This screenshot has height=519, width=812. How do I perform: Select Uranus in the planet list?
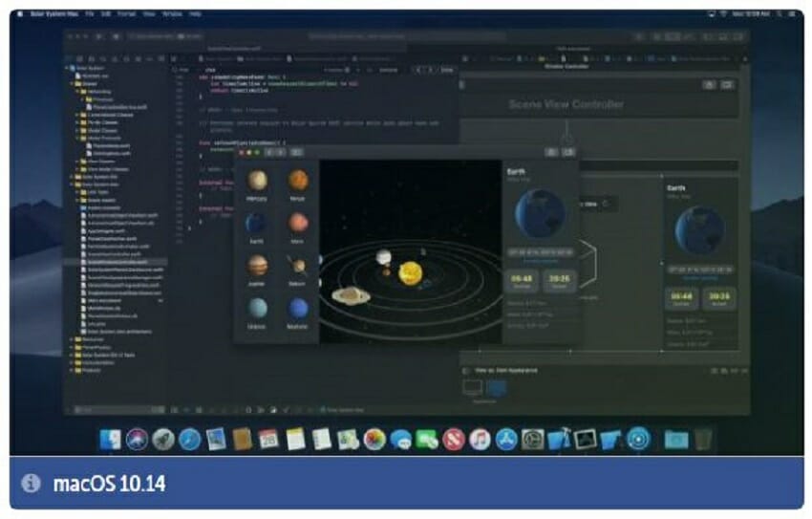257,314
